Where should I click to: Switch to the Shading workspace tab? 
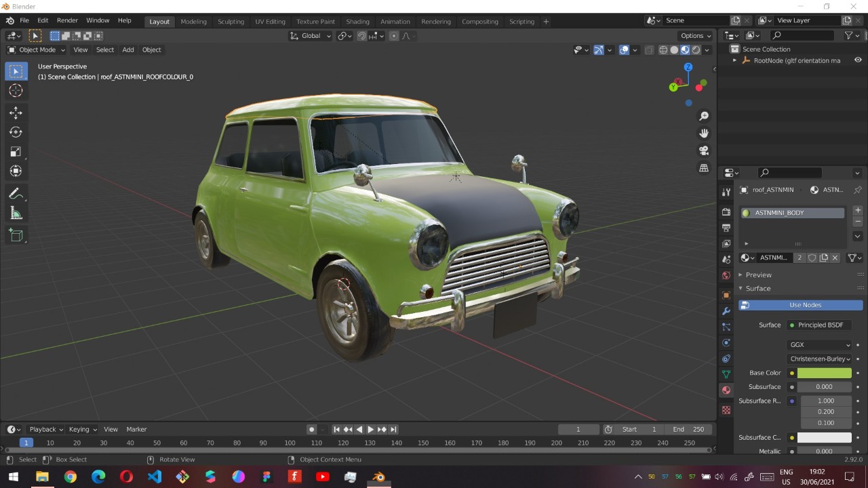click(x=357, y=21)
